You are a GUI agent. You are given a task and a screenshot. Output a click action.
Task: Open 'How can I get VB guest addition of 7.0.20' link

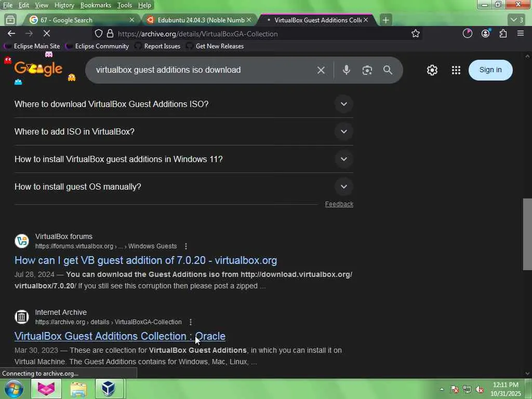pyautogui.click(x=145, y=260)
